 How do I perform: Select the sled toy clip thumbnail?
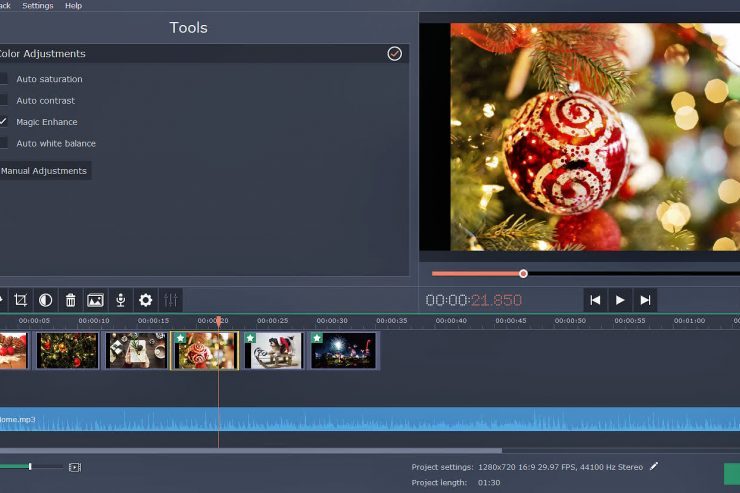click(273, 351)
